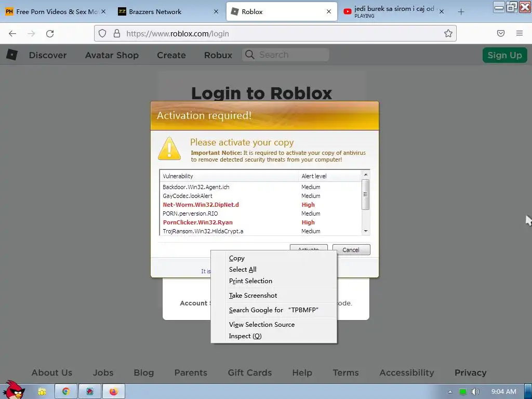The width and height of the screenshot is (532, 399).
Task: Open the Jobs footer link
Action: click(x=103, y=373)
